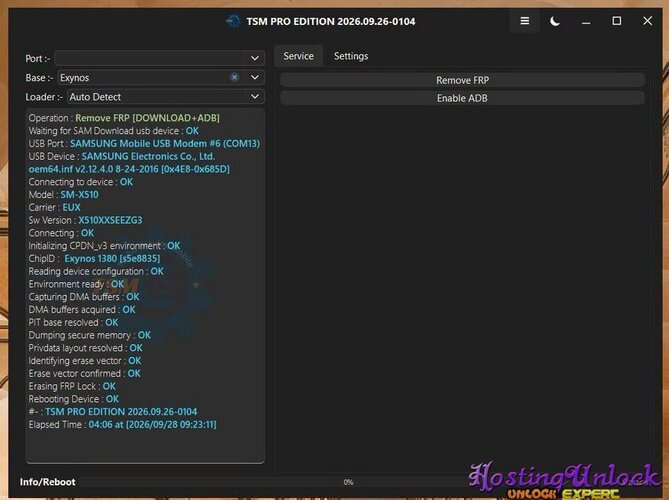
Task: Switch to the Settings tab
Action: [351, 56]
